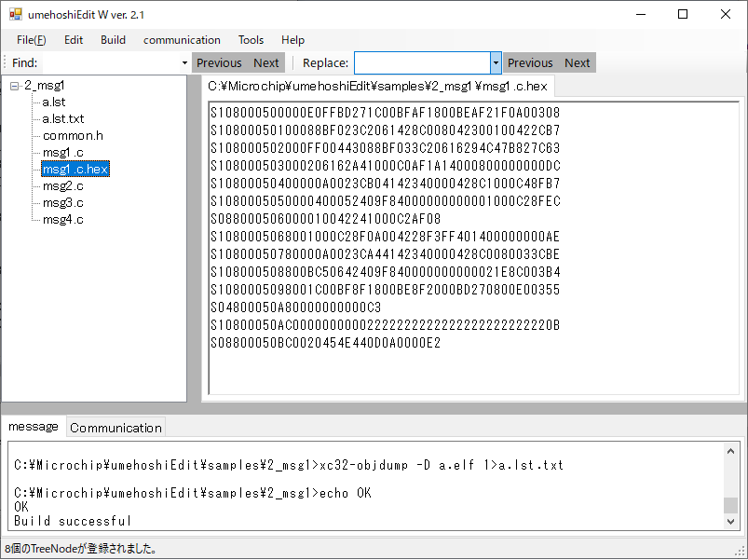Click Next button next to Find

(x=266, y=63)
